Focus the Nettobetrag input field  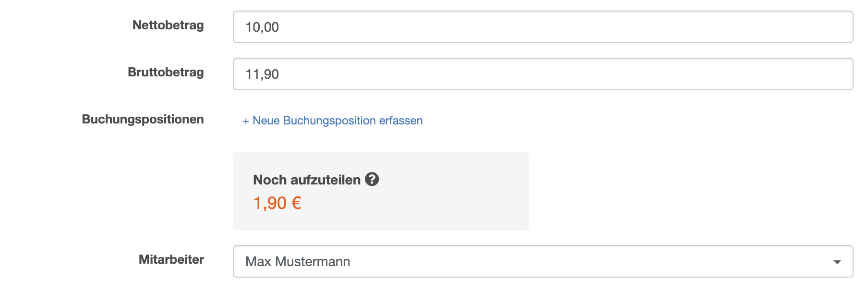[542, 27]
